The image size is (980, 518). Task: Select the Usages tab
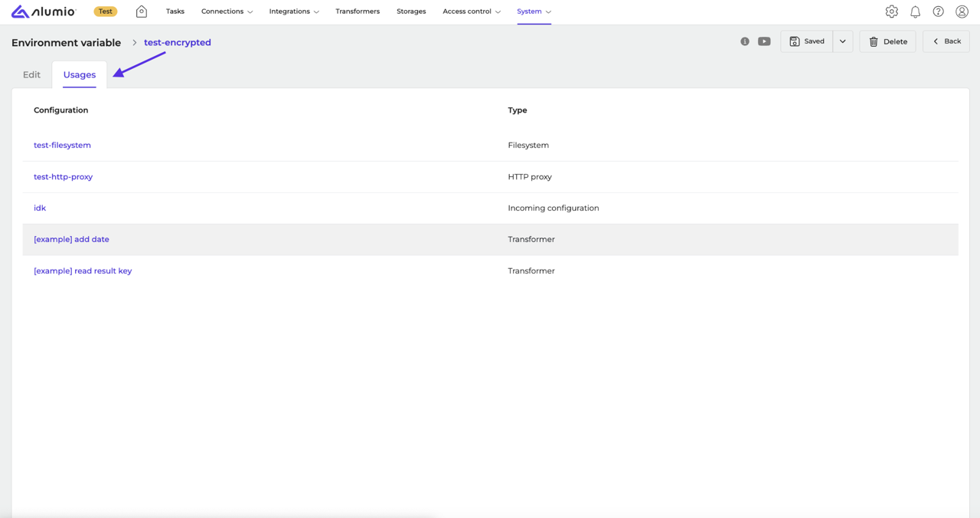[x=80, y=74]
